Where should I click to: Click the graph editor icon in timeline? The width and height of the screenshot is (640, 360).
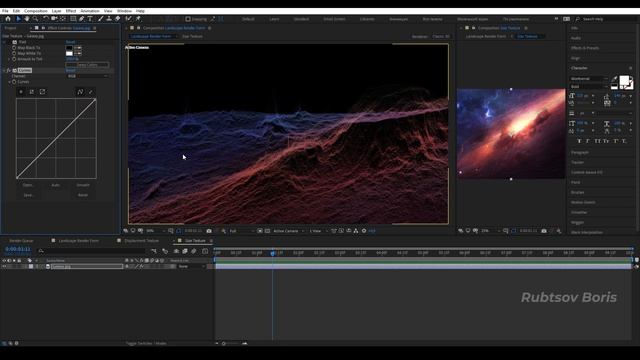[205, 251]
